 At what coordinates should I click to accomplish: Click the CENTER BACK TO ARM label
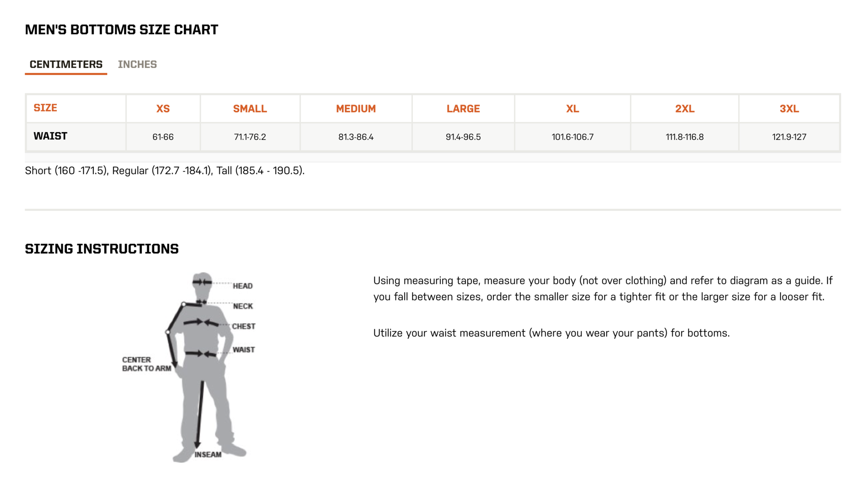pos(146,364)
